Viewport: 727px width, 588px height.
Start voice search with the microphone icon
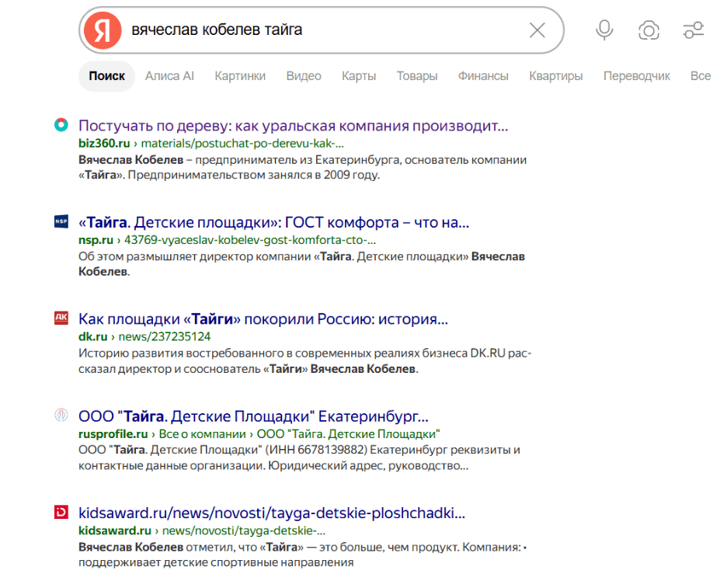pyautogui.click(x=604, y=30)
